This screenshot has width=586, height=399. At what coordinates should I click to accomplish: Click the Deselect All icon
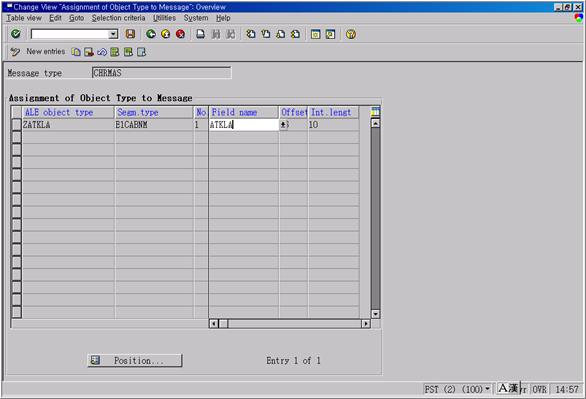141,52
